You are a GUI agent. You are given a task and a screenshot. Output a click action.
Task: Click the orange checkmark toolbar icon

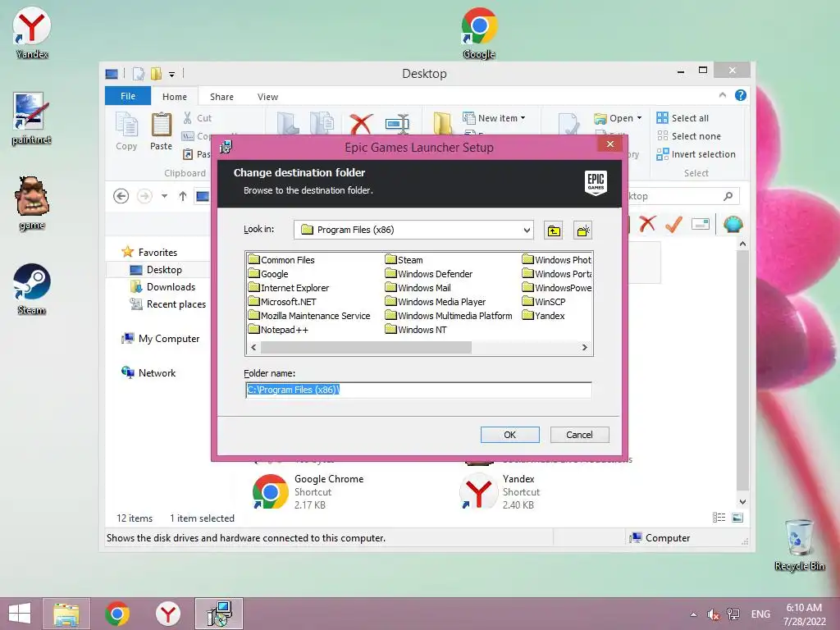click(x=673, y=223)
